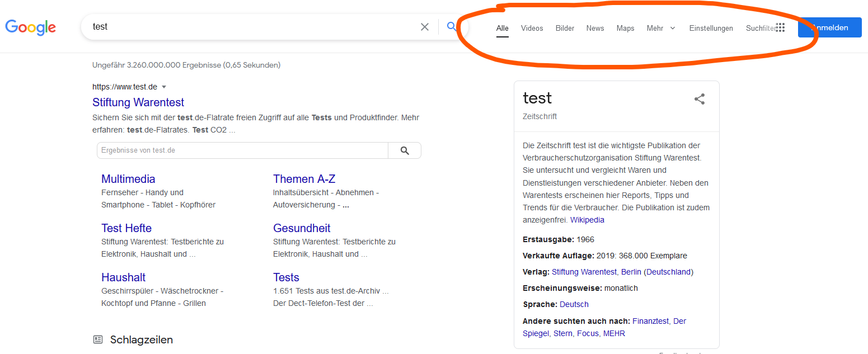The height and width of the screenshot is (354, 868).
Task: Click the Google logo
Action: (x=31, y=27)
